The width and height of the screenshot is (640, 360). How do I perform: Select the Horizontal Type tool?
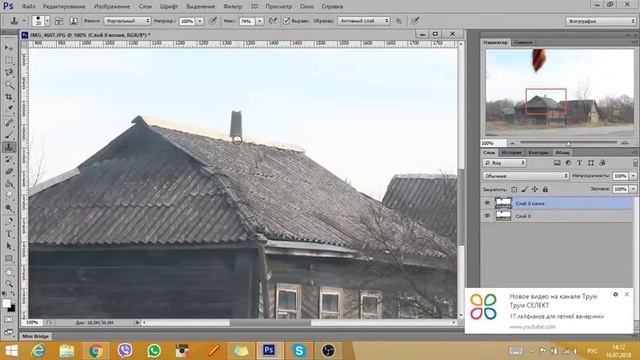tap(9, 234)
